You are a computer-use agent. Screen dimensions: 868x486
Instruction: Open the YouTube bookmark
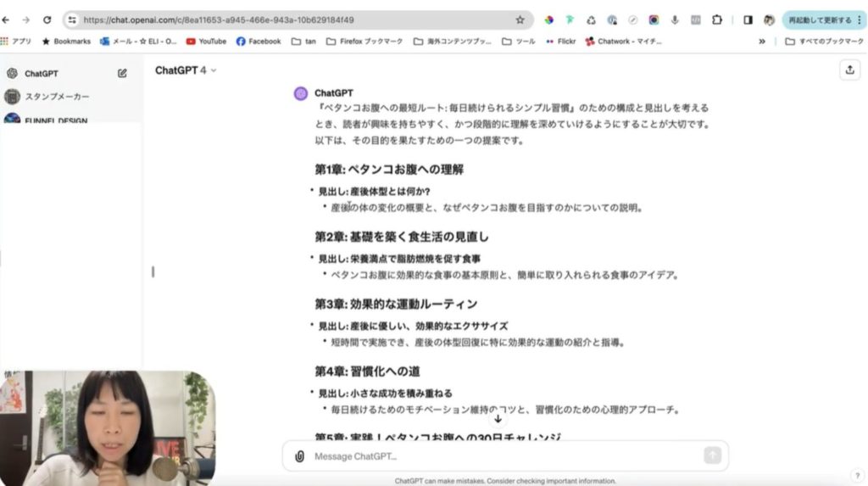207,41
